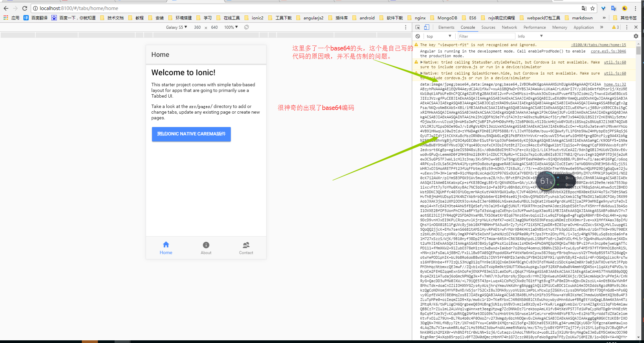This screenshot has height=343, width=644.
Task: Open the top execution context dropdown
Action: [x=439, y=36]
